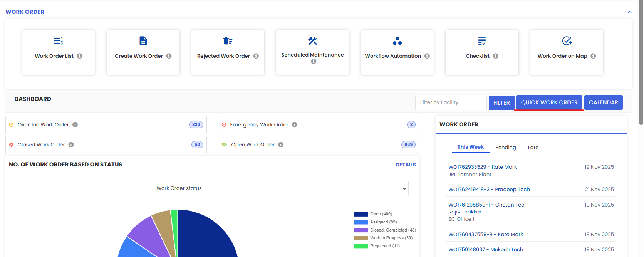The width and height of the screenshot is (644, 257).
Task: Click the Work Order on Map icon
Action: (567, 41)
